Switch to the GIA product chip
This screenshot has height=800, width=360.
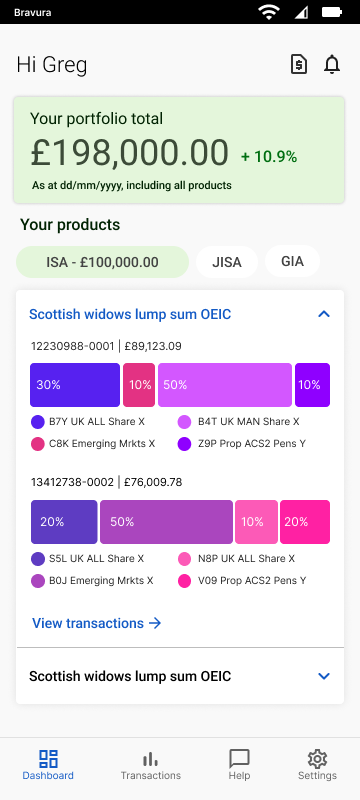(x=293, y=261)
